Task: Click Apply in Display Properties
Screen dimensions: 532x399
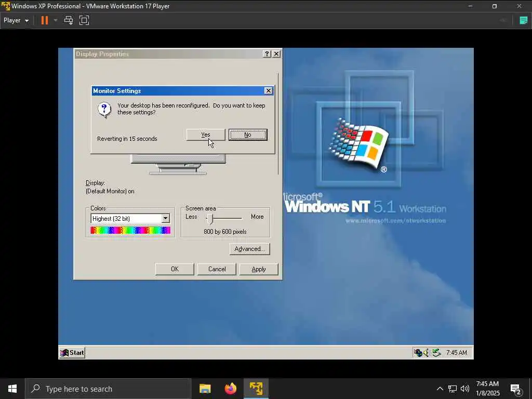Action: (x=259, y=269)
